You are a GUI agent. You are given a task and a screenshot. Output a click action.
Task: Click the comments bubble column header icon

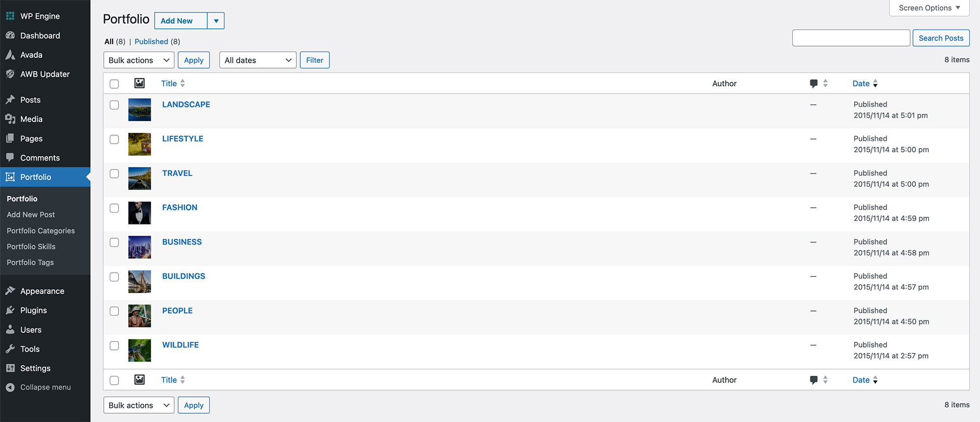[x=814, y=84]
